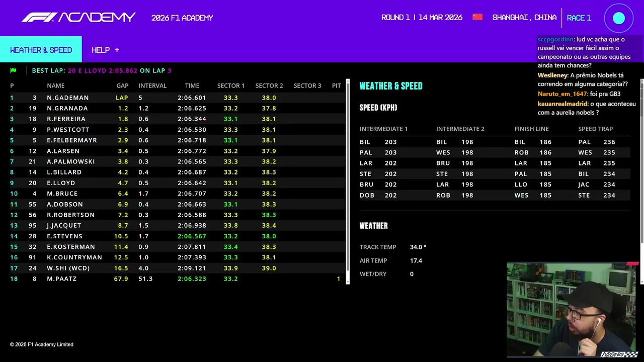
Task: Click chat username kauanrealmadrid
Action: pyautogui.click(x=562, y=104)
